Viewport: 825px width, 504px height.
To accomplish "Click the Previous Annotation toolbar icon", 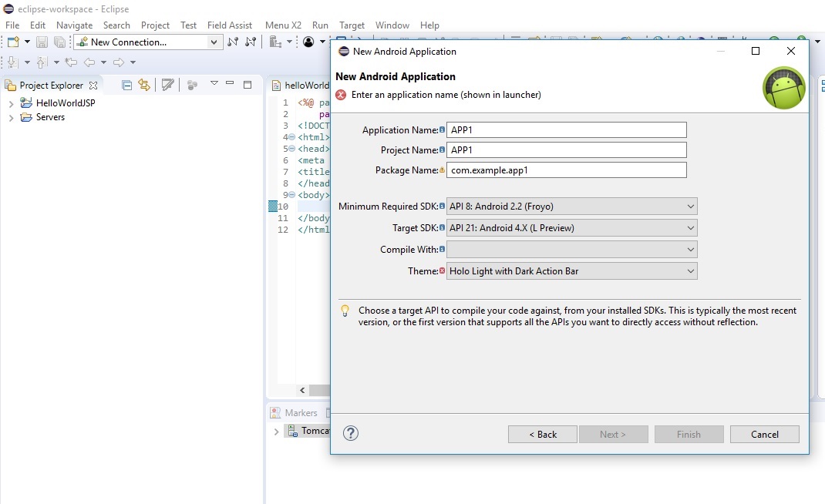I will 42,62.
